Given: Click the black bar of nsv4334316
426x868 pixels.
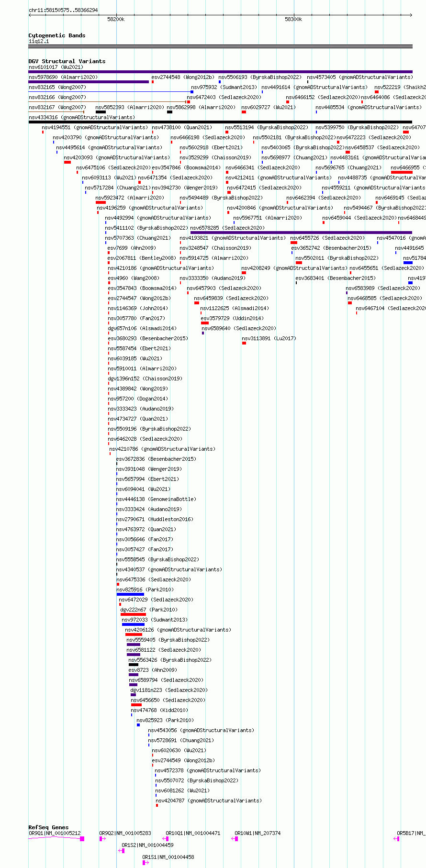Looking at the screenshot, I should click(220, 122).
